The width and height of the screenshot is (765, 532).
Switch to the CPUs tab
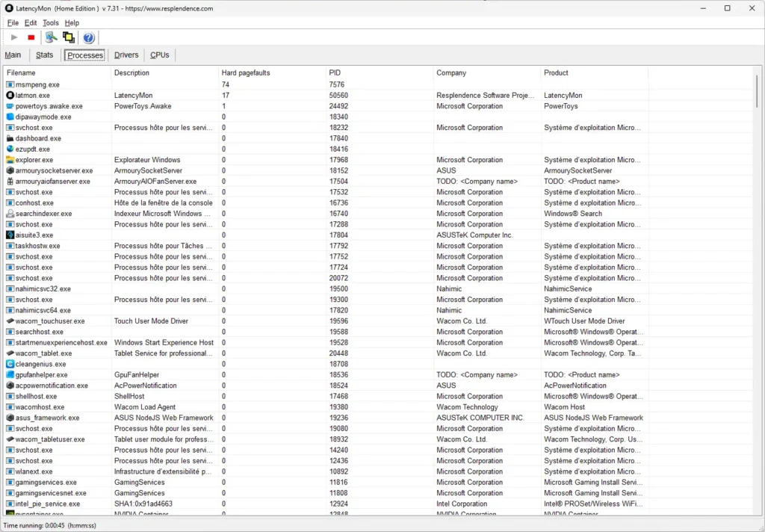click(160, 55)
